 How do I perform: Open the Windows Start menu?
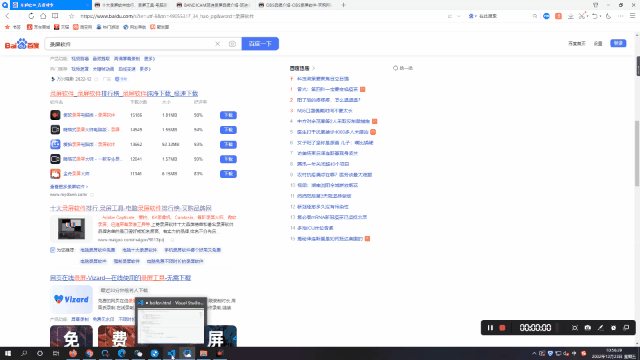tap(8, 353)
